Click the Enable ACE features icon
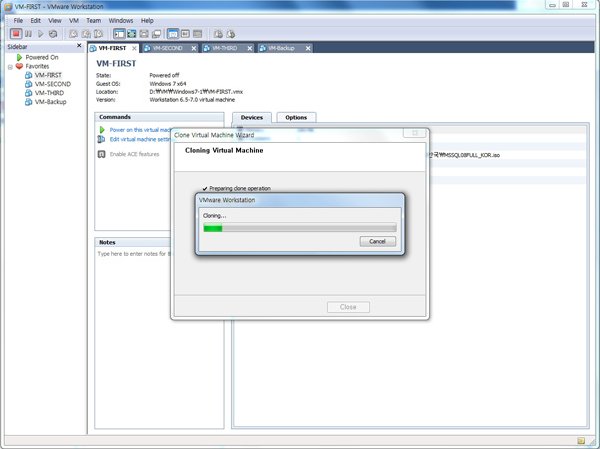Viewport: 600px width, 449px height. pos(101,154)
